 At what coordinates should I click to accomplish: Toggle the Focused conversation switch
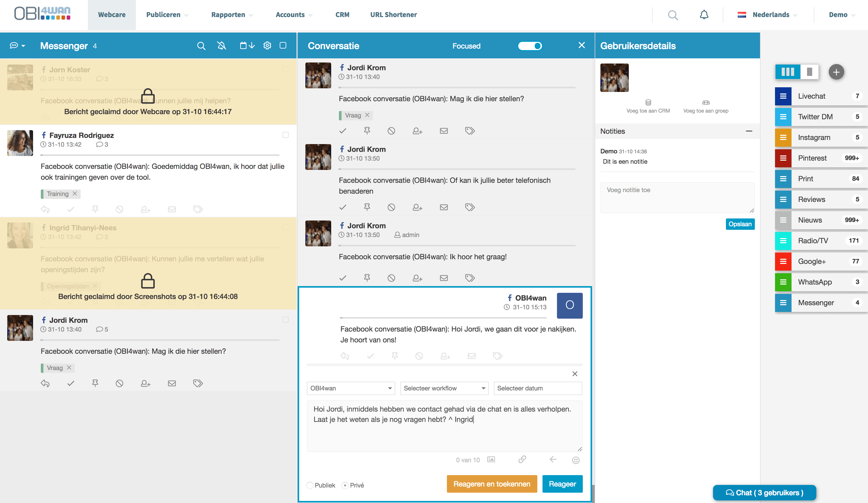click(530, 45)
